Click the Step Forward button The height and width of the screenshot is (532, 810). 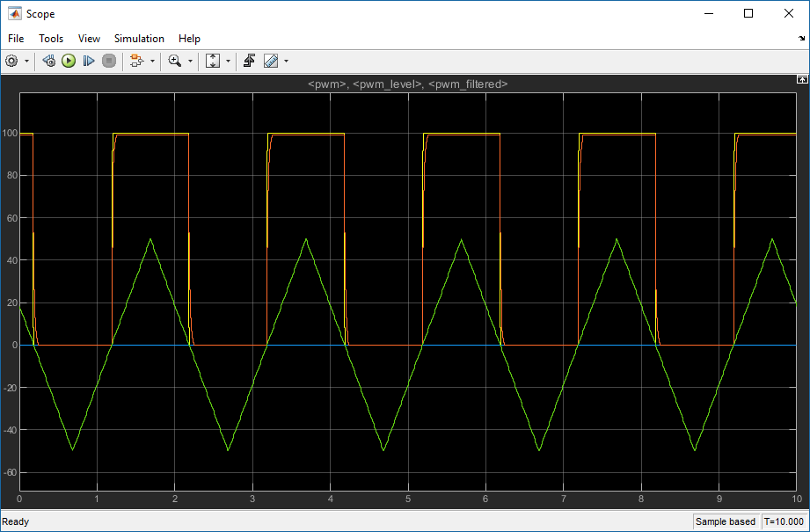coord(89,61)
